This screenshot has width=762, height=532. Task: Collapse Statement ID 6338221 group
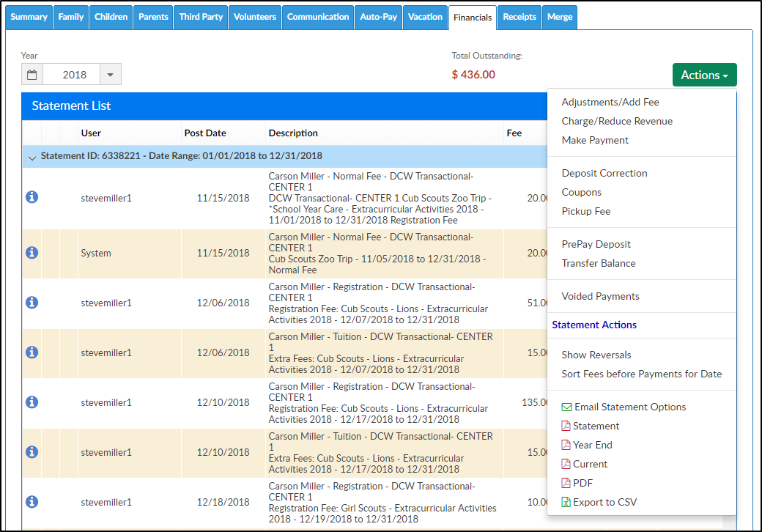coord(32,157)
